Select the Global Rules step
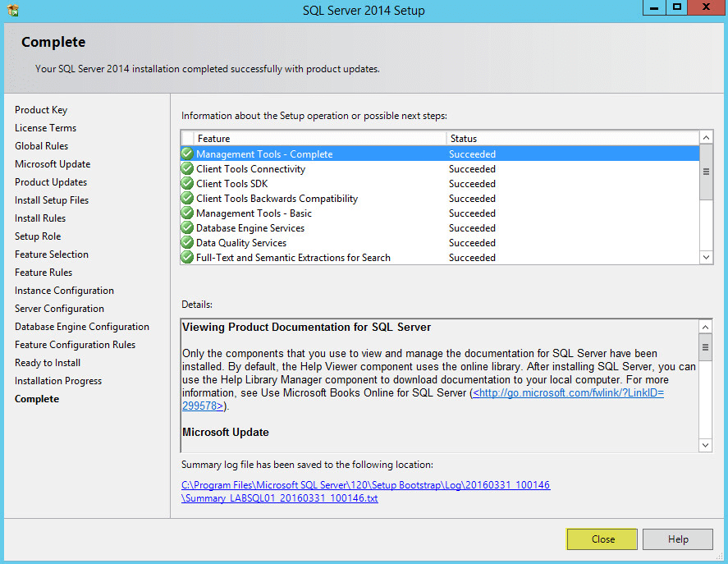Viewport: 728px width, 564px height. pos(41,146)
